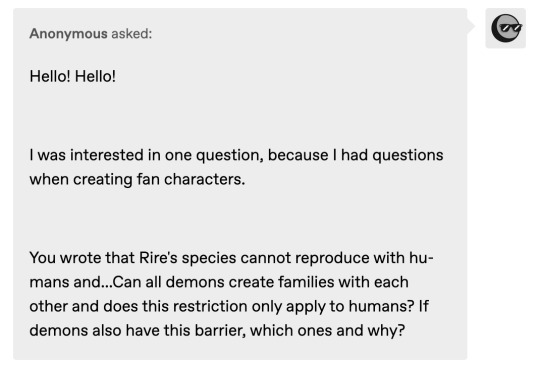Click the text when creating fan characters

click(x=137, y=179)
